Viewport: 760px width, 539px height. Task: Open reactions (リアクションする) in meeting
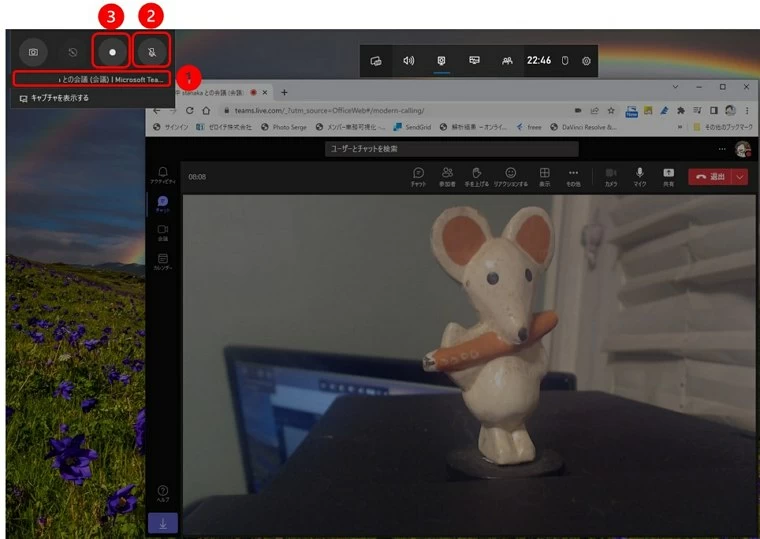(510, 177)
